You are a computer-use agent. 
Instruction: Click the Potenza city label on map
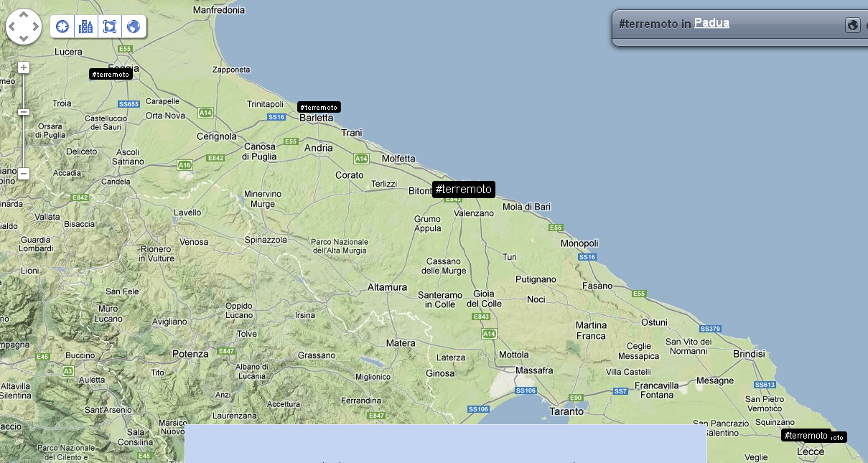tap(190, 354)
